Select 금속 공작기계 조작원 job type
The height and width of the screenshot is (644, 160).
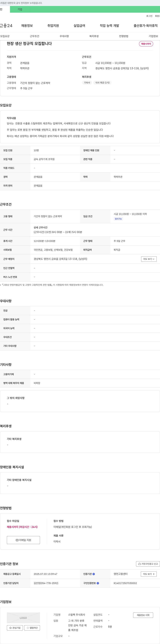tap(44, 159)
